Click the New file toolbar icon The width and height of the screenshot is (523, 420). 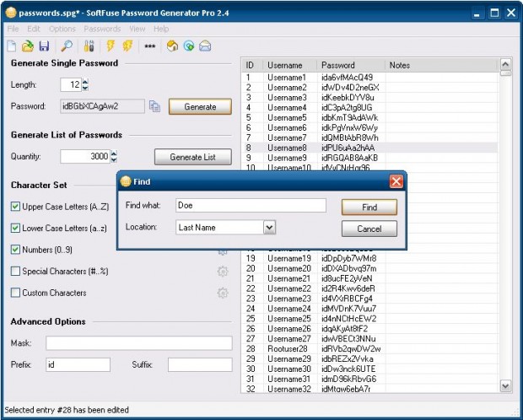(x=12, y=46)
